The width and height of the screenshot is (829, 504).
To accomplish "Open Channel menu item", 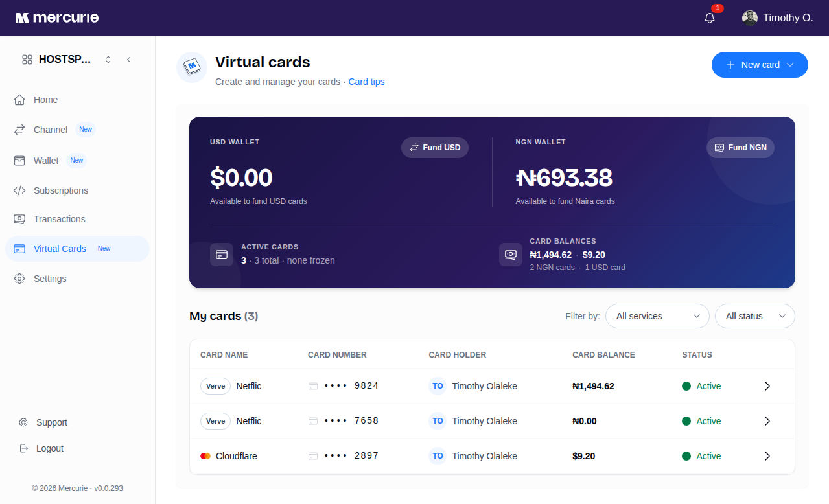I will [x=77, y=130].
